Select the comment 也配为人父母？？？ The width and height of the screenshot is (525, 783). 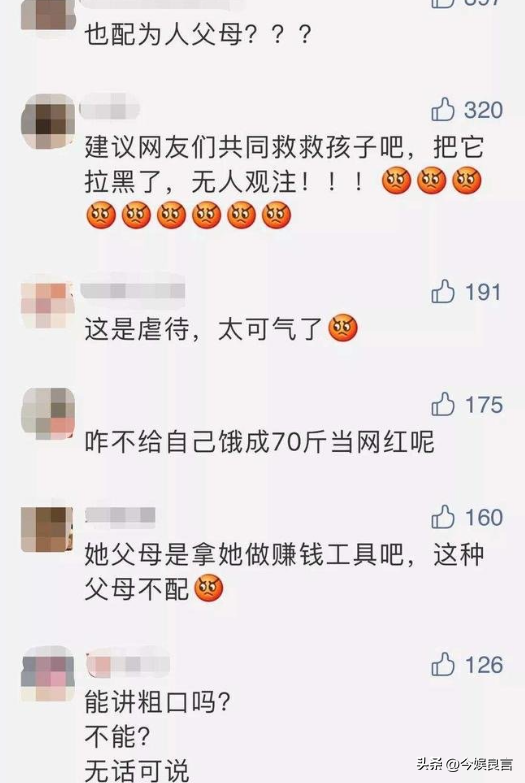click(x=198, y=35)
